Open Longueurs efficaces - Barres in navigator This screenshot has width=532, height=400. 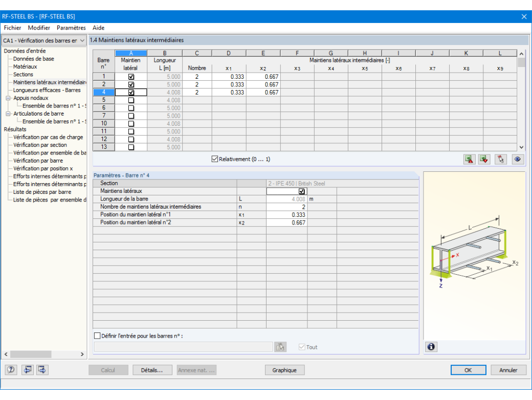pos(47,90)
